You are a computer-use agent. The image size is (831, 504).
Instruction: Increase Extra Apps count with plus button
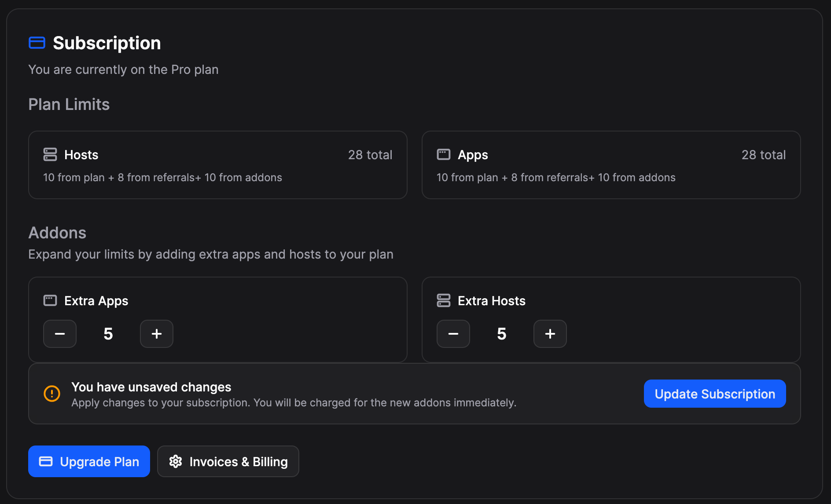pos(157,334)
